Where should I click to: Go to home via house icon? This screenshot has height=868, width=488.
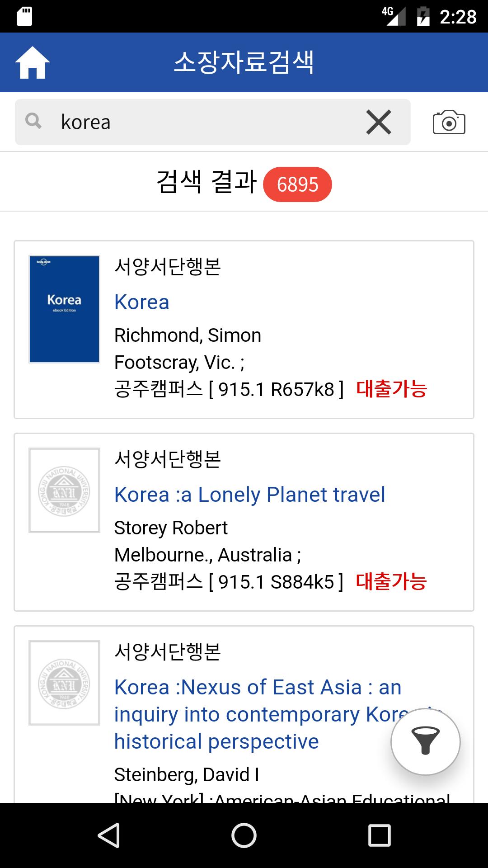(x=33, y=62)
